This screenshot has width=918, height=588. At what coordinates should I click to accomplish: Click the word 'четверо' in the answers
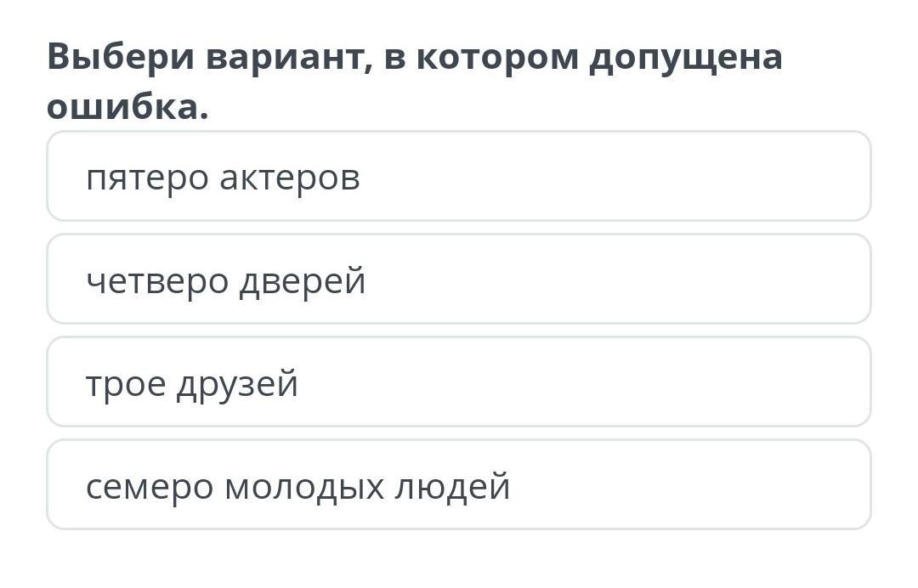pyautogui.click(x=157, y=281)
